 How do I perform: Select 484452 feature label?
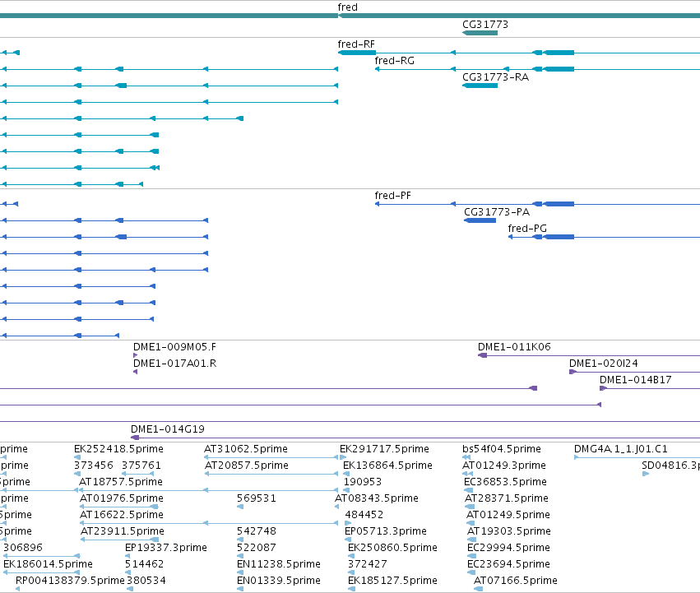[x=364, y=515]
